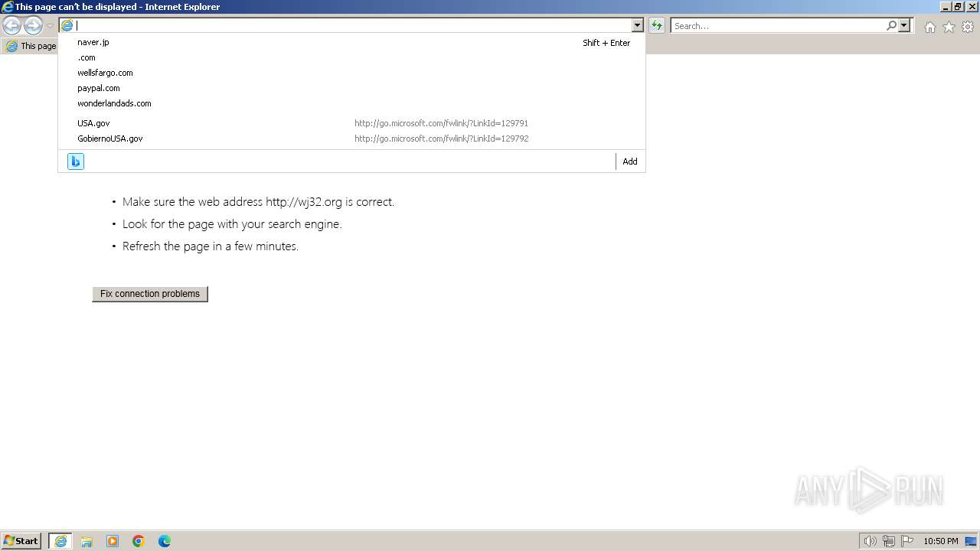Click 'Make sure the web address' text line

click(258, 202)
